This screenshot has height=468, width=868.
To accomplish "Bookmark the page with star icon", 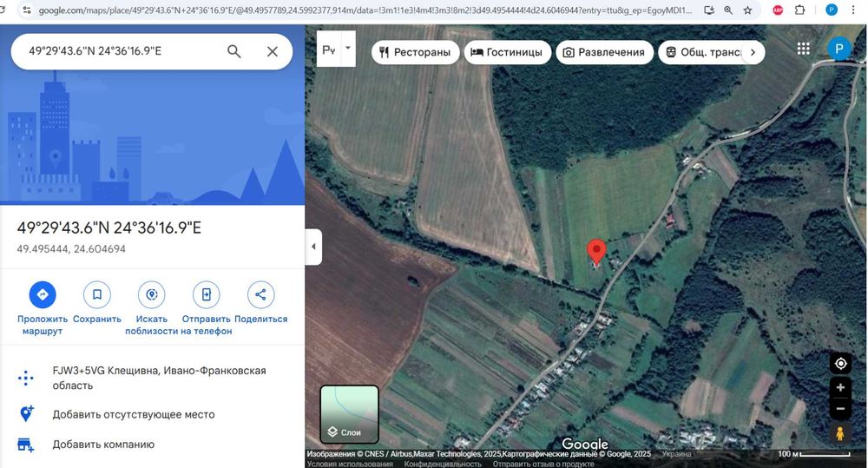I will coord(748,10).
